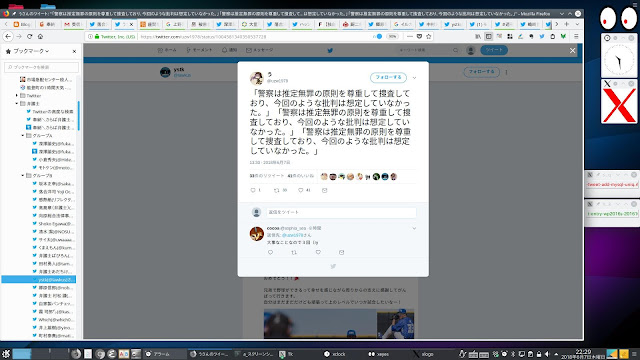Bookmark this page with the star icon in the URL bar
640x360 pixels.
[x=429, y=36]
